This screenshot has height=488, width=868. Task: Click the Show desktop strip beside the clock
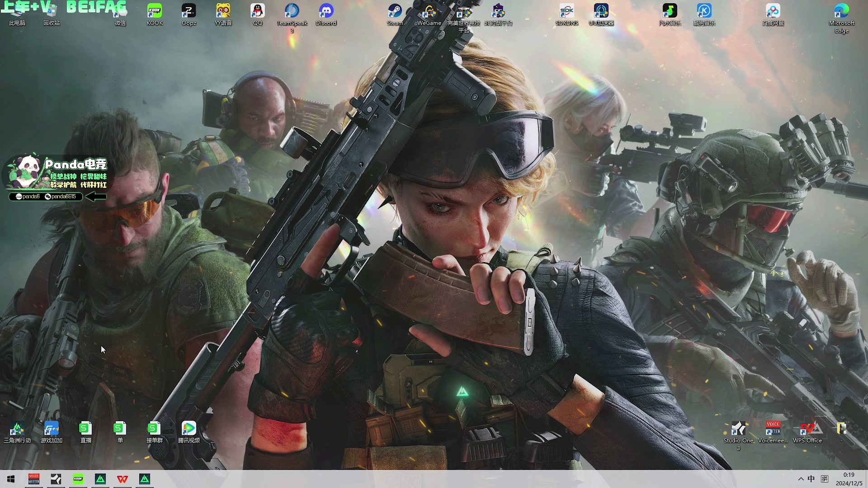pos(867,479)
